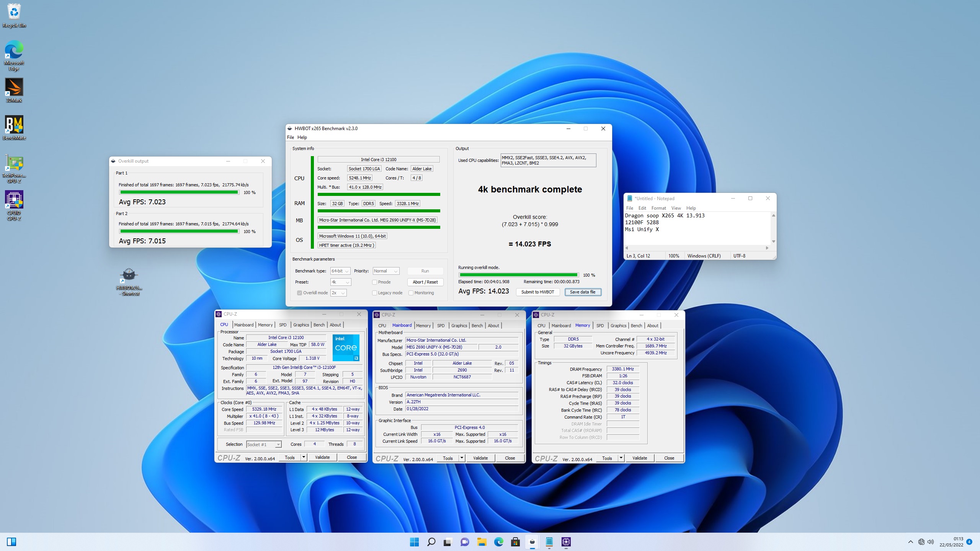Show hidden tray icons chevron
Screen dimensions: 980x551
(x=911, y=542)
